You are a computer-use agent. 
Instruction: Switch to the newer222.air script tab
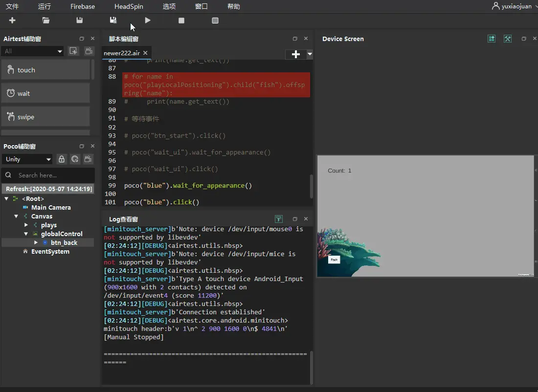[121, 53]
